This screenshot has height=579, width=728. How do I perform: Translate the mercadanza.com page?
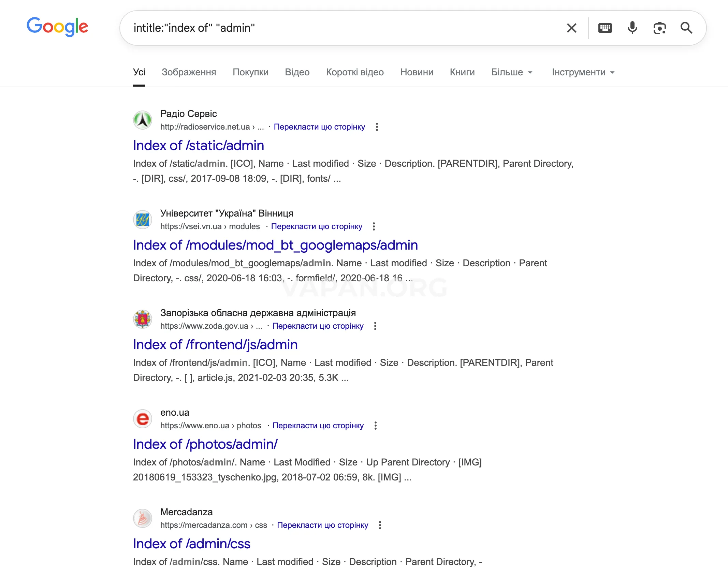323,525
